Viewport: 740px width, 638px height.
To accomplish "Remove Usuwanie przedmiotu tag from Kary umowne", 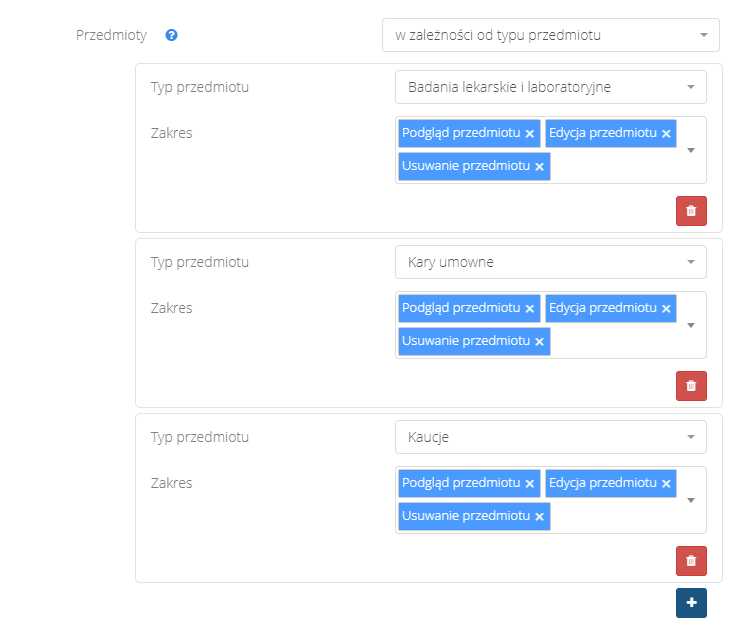I will 539,342.
